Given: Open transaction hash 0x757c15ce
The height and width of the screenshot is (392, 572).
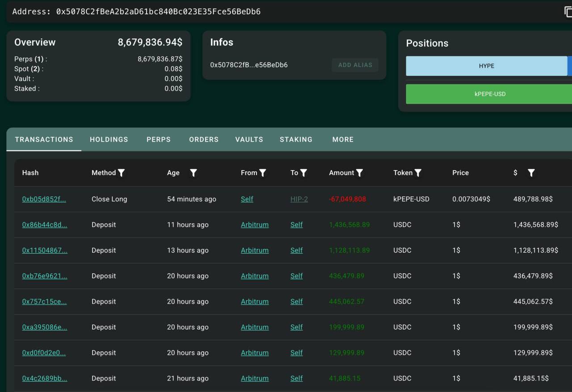Looking at the screenshot, I should click(44, 301).
